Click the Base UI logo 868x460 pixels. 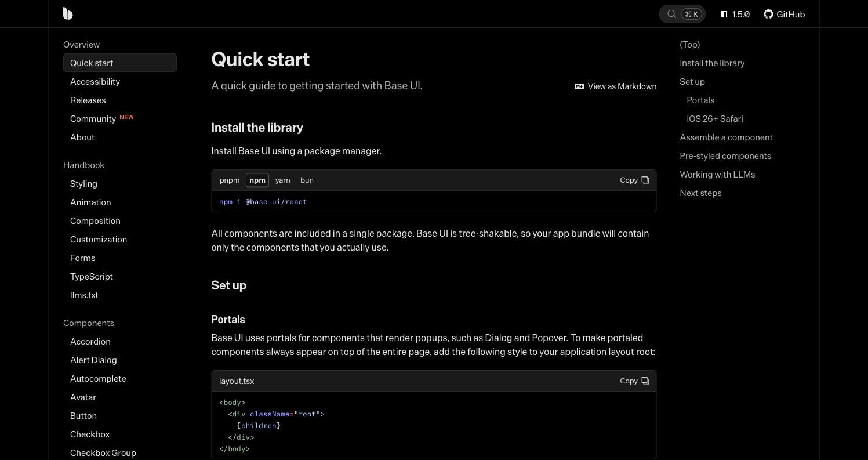click(x=68, y=14)
